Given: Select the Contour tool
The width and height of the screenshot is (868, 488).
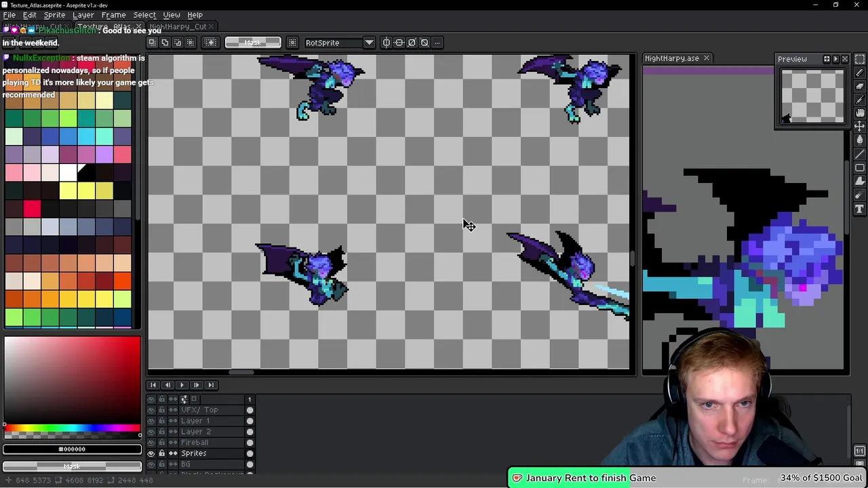Looking at the screenshot, I should point(860,181).
